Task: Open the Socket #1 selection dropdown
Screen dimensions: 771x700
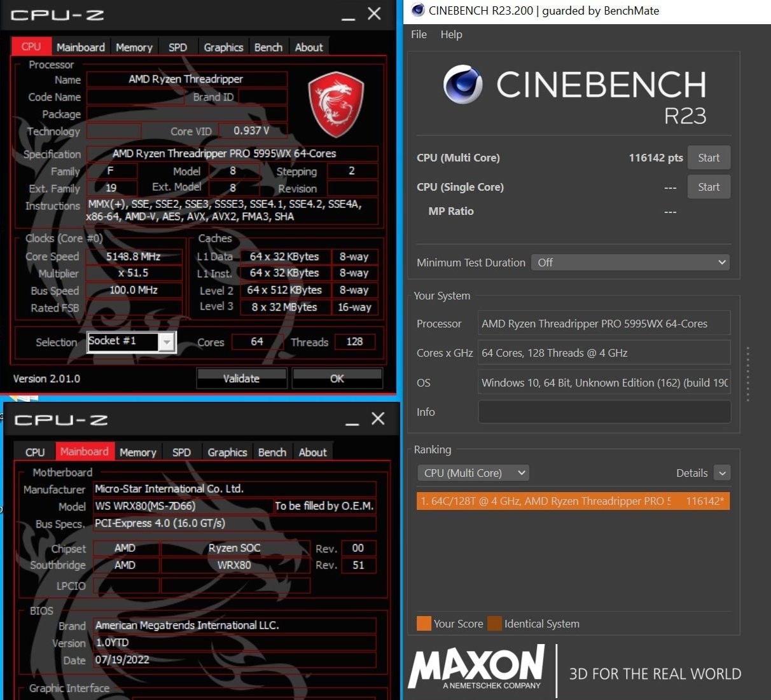Action: 166,342
